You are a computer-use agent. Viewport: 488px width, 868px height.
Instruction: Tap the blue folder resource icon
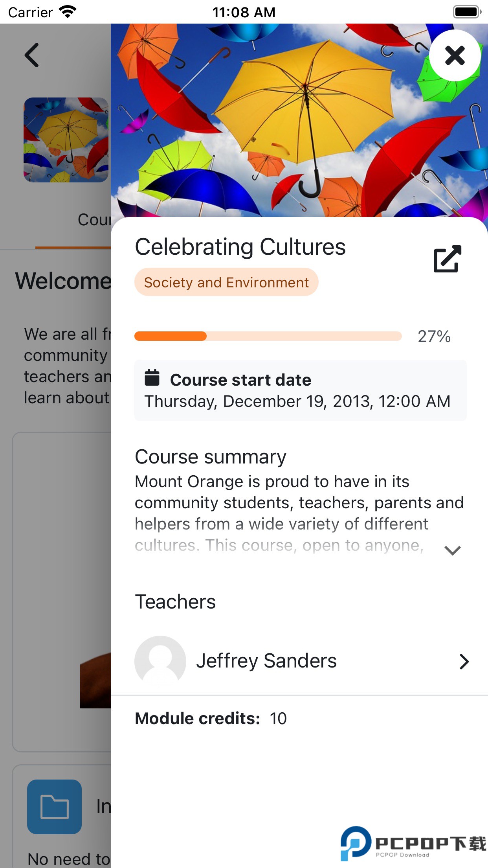coord(54,806)
